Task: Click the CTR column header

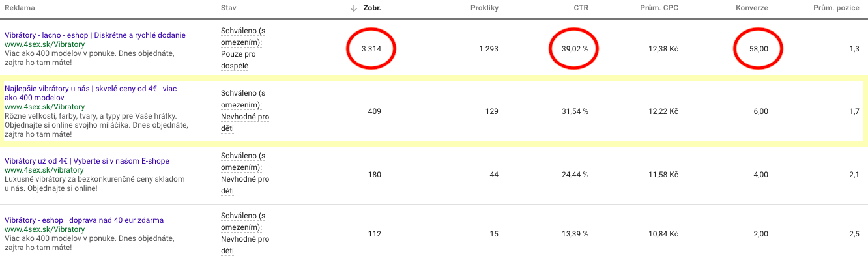Action: [581, 8]
